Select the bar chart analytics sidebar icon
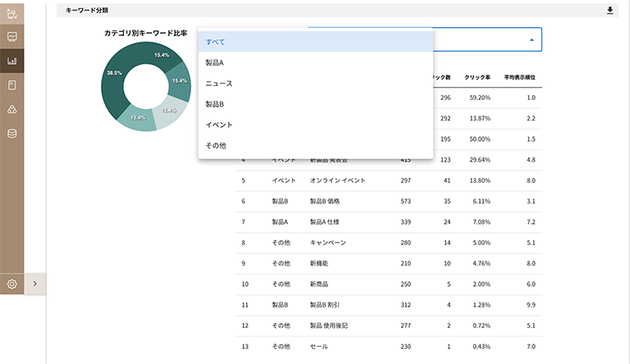This screenshot has height=364, width=630. 12,61
